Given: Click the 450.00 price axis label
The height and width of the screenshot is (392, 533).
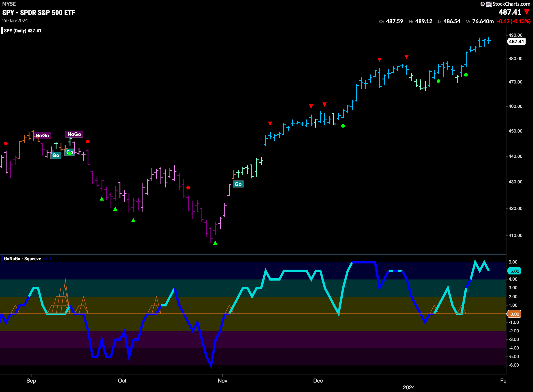Looking at the screenshot, I should pos(515,131).
